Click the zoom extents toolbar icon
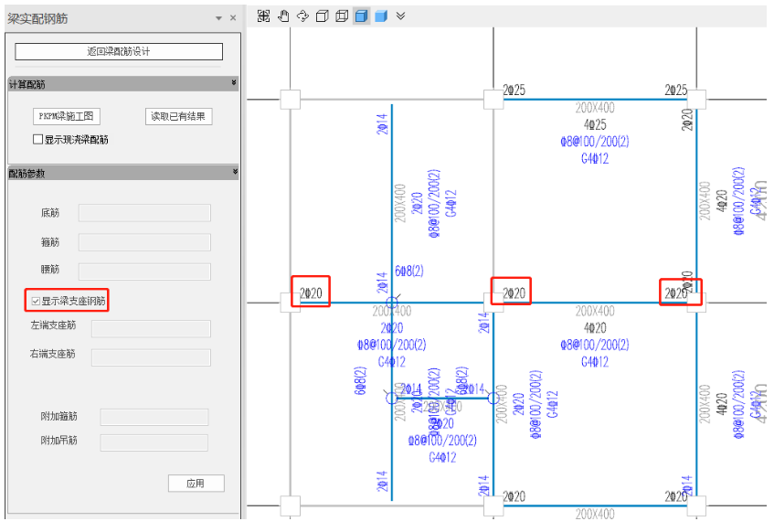This screenshot has width=774, height=532. pos(263,16)
